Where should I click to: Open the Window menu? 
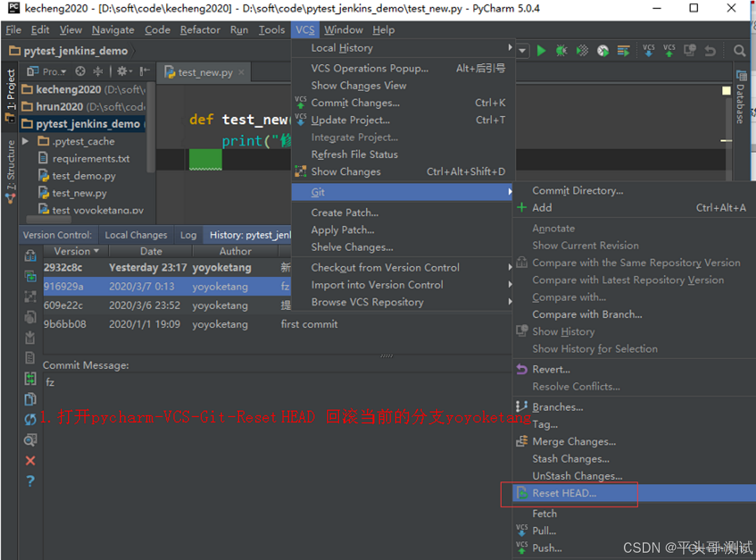click(343, 30)
